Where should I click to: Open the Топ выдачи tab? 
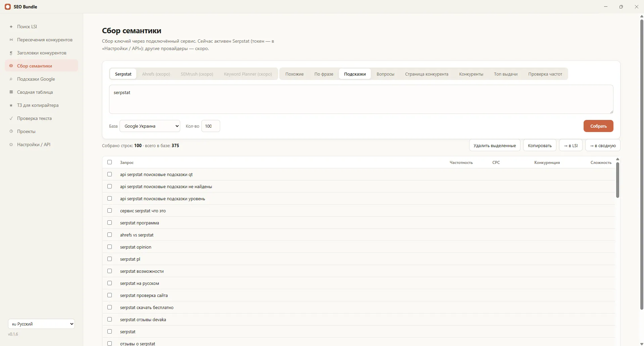pos(506,74)
